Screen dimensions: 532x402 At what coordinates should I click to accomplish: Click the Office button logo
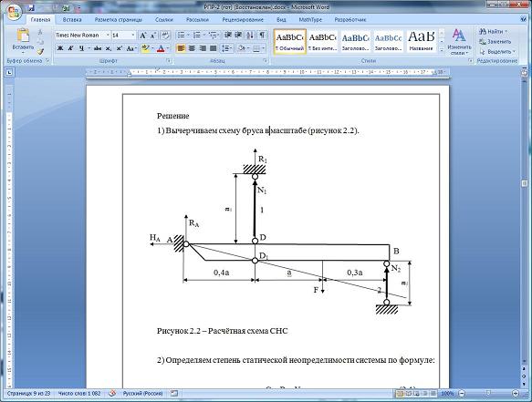point(14,13)
